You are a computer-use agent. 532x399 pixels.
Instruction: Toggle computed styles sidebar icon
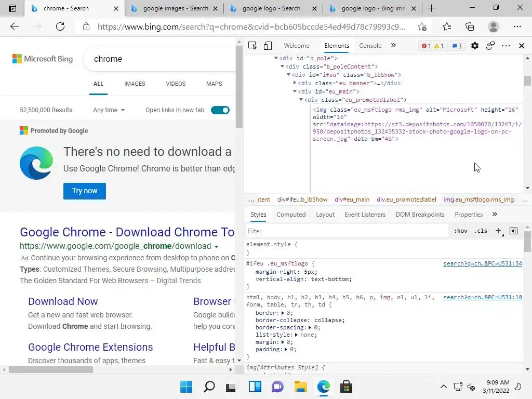(514, 231)
